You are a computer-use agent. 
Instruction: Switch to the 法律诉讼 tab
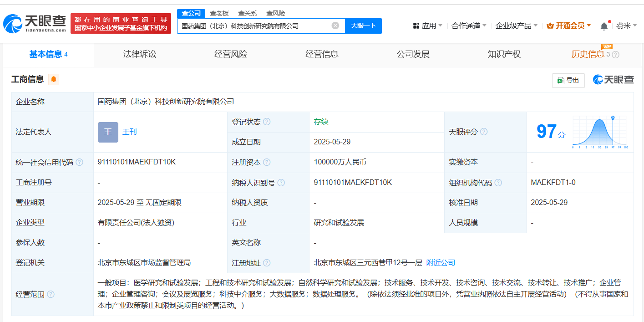(x=140, y=54)
